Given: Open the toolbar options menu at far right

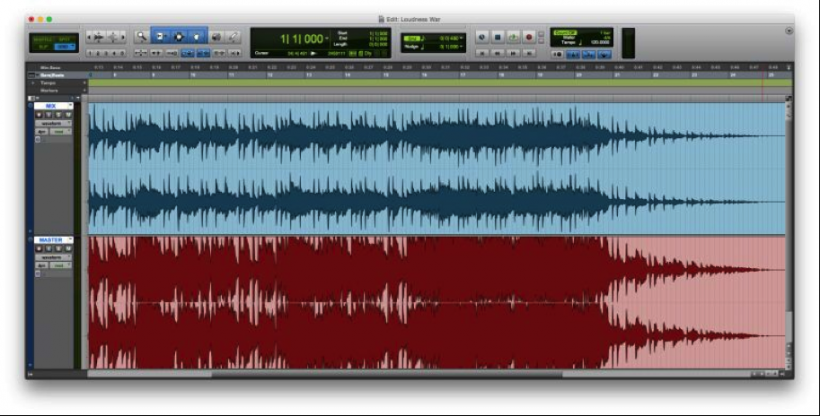Looking at the screenshot, I should point(789,31).
